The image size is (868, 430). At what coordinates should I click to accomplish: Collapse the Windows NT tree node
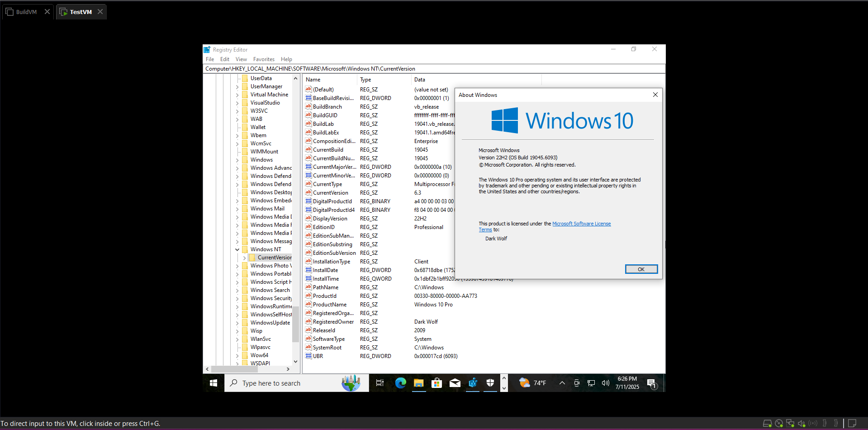coord(237,249)
